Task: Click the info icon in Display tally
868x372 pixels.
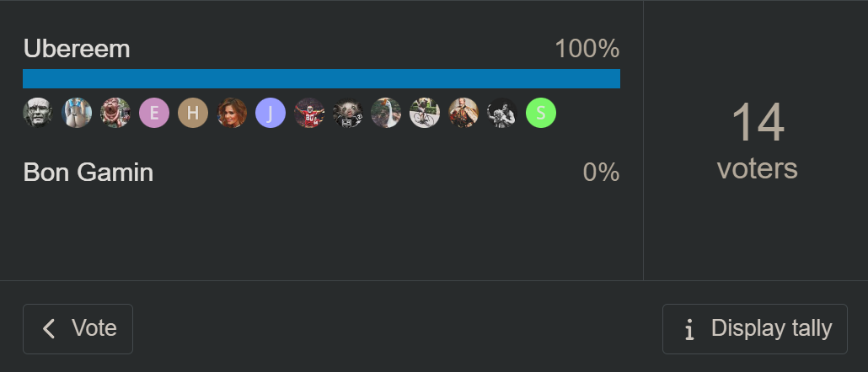Action: (689, 329)
